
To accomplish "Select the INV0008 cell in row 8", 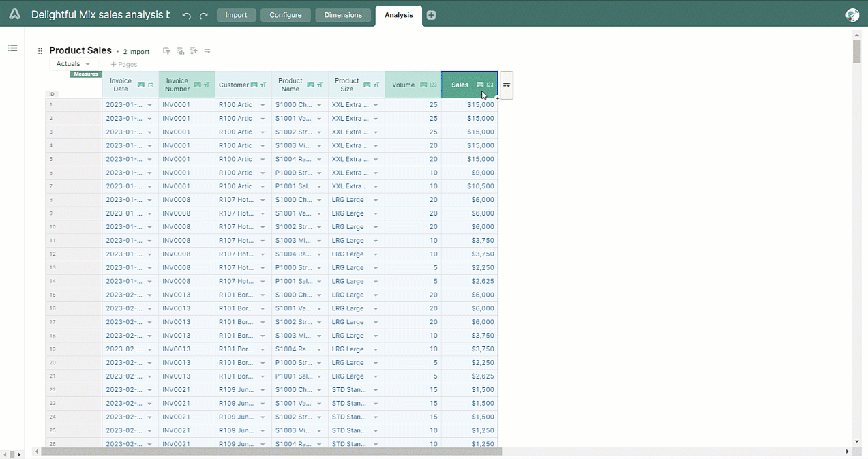I will tap(187, 200).
